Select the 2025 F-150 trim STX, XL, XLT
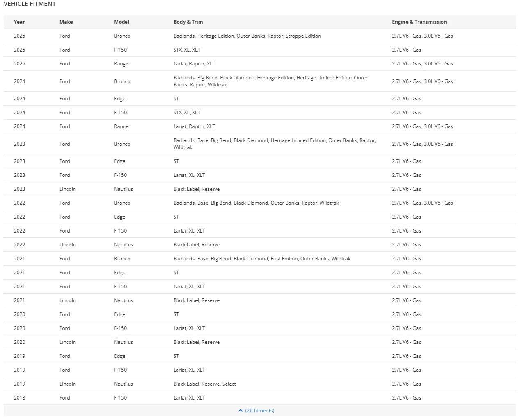 coord(187,50)
